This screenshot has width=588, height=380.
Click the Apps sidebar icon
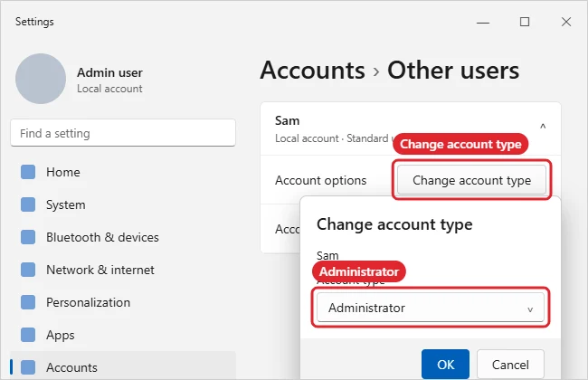click(28, 335)
